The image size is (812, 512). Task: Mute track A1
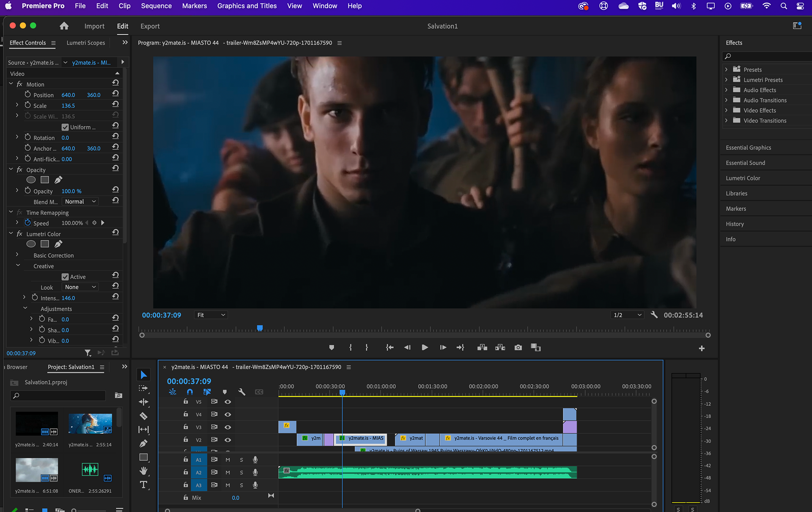[228, 460]
